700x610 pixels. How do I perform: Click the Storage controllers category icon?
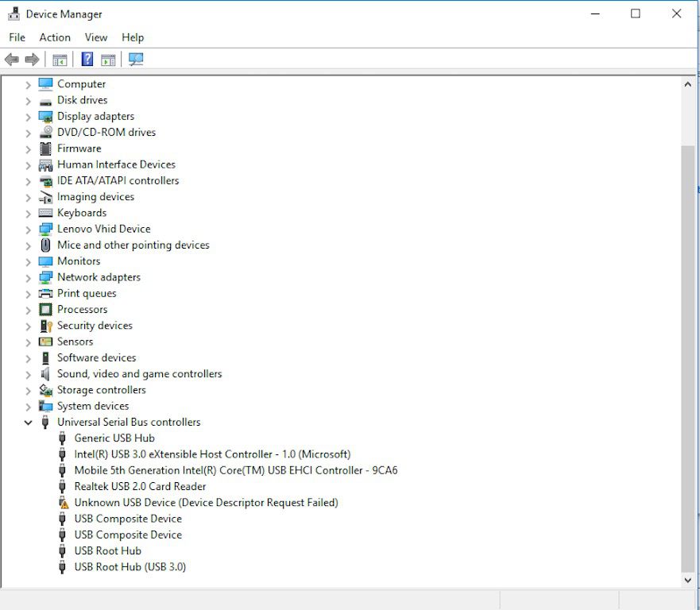click(45, 390)
